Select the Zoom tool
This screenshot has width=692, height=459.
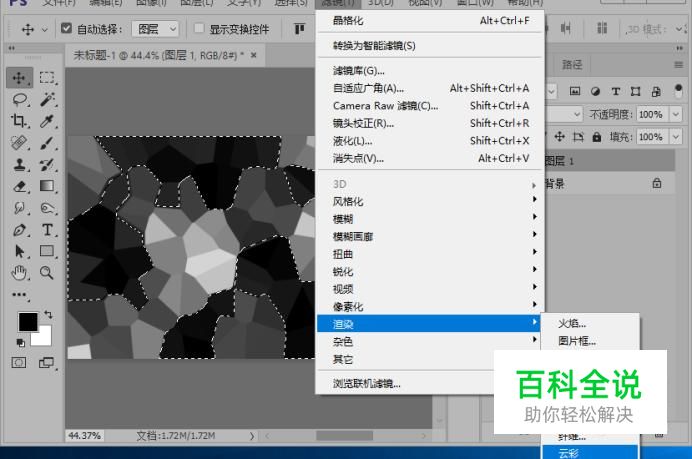47,273
